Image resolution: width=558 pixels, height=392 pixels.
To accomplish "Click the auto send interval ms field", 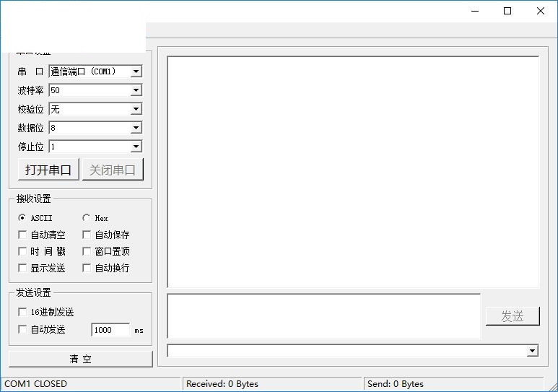I will [x=110, y=330].
